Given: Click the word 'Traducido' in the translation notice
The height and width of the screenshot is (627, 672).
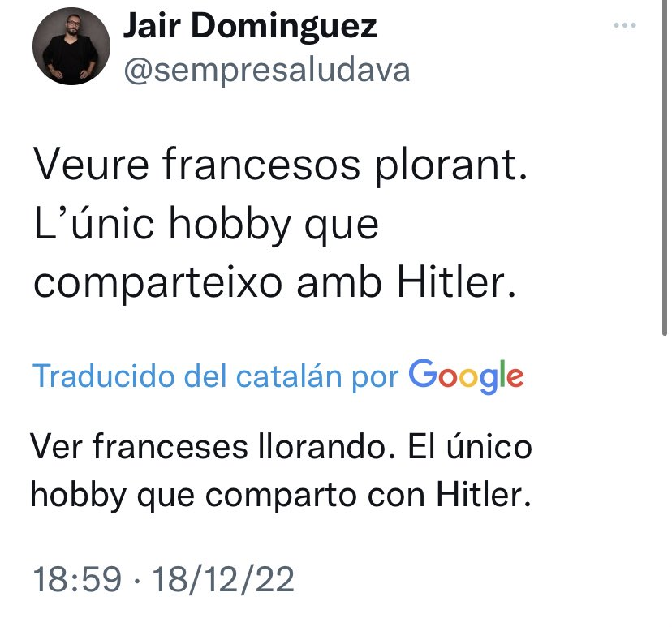Looking at the screenshot, I should (104, 376).
